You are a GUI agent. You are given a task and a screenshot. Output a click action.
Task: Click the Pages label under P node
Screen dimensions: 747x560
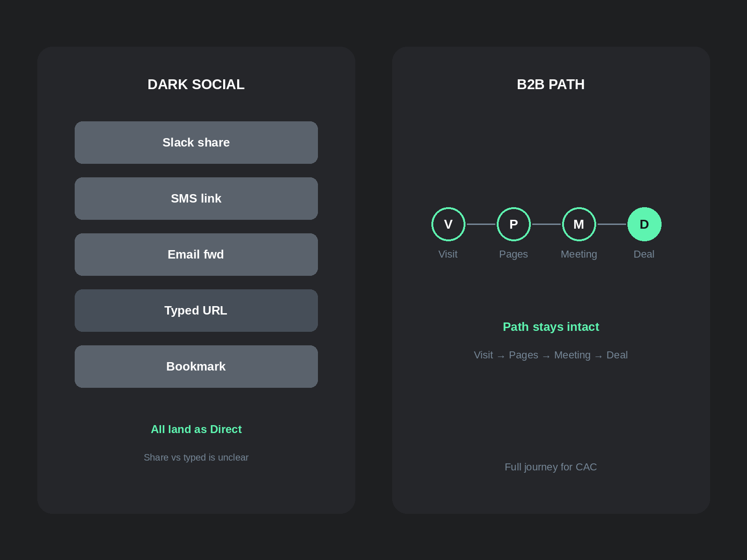(514, 254)
